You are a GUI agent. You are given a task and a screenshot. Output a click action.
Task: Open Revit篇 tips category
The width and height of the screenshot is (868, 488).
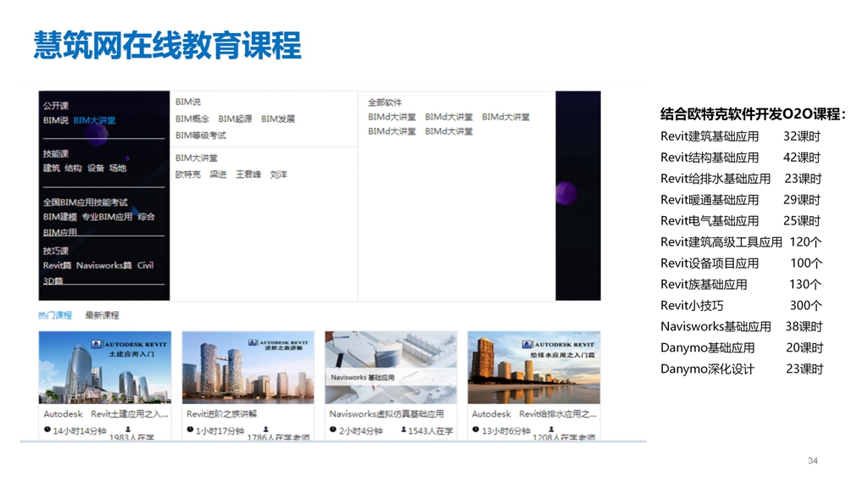point(57,265)
